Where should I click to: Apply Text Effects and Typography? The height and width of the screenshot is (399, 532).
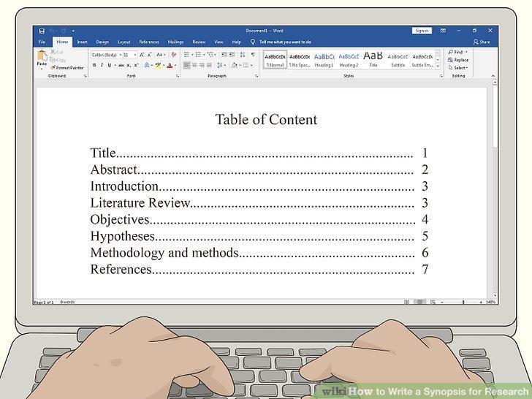(147, 65)
